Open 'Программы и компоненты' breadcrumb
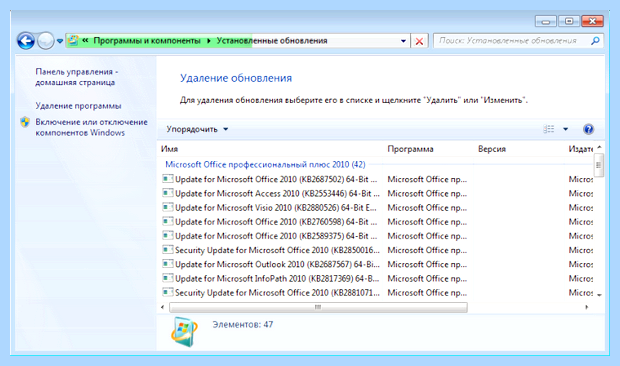Image resolution: width=620 pixels, height=366 pixels. tap(147, 40)
